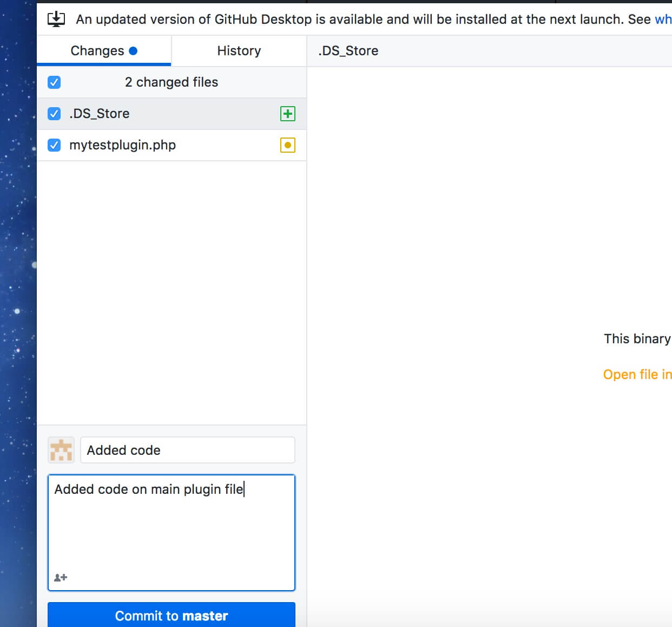Open the History tab
The width and height of the screenshot is (672, 627).
(239, 51)
